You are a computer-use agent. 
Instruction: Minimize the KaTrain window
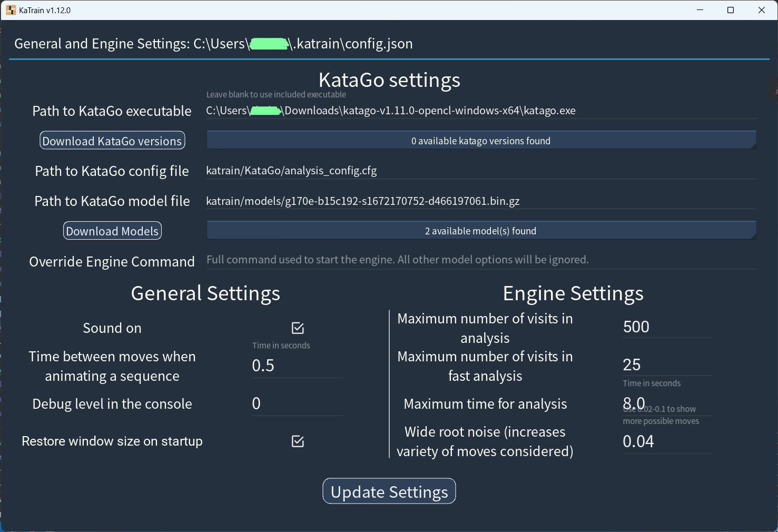[700, 10]
